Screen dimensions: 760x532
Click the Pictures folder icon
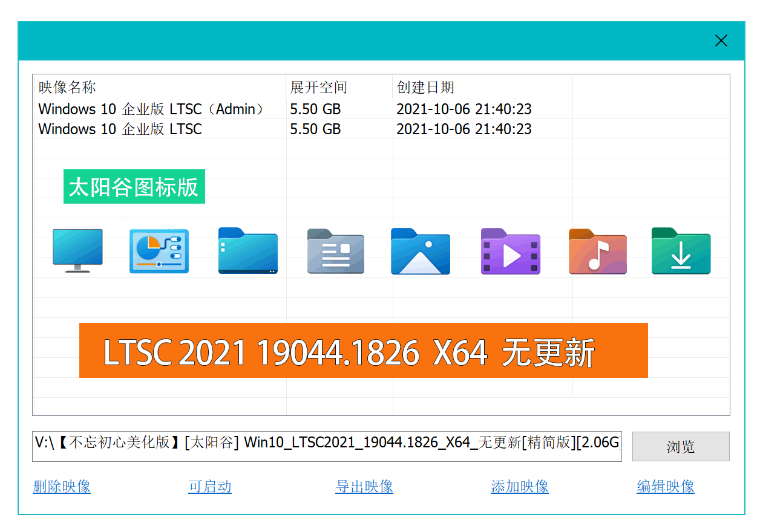click(421, 251)
